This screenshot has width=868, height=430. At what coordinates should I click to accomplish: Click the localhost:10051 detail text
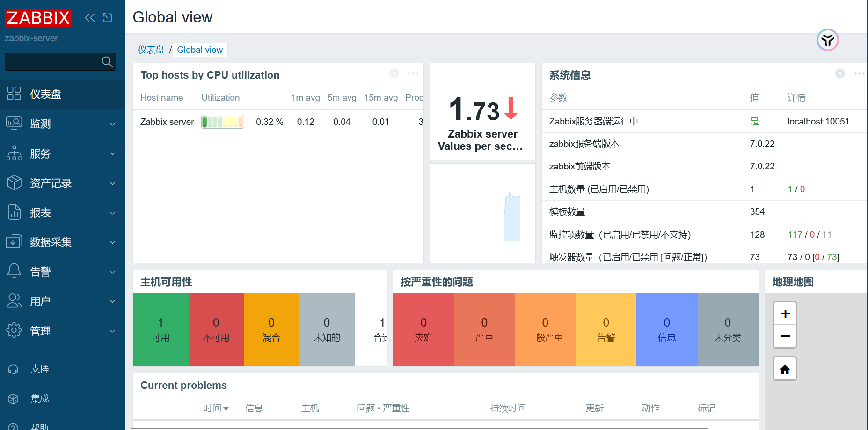click(x=818, y=121)
